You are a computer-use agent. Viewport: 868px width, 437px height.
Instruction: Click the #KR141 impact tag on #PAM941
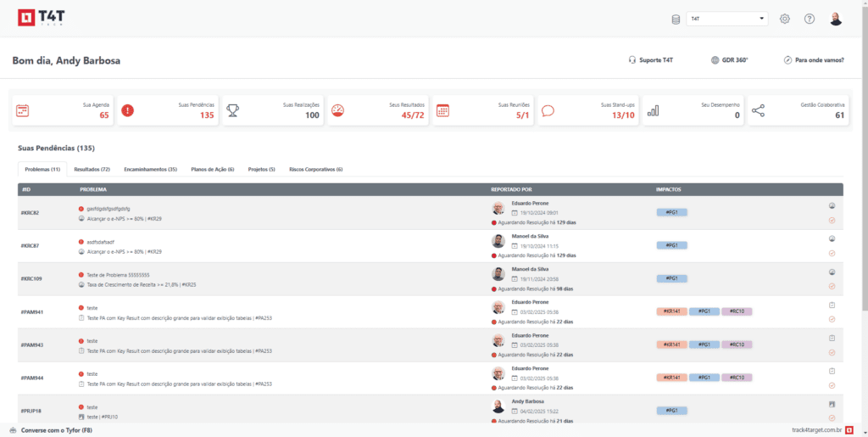pos(671,311)
